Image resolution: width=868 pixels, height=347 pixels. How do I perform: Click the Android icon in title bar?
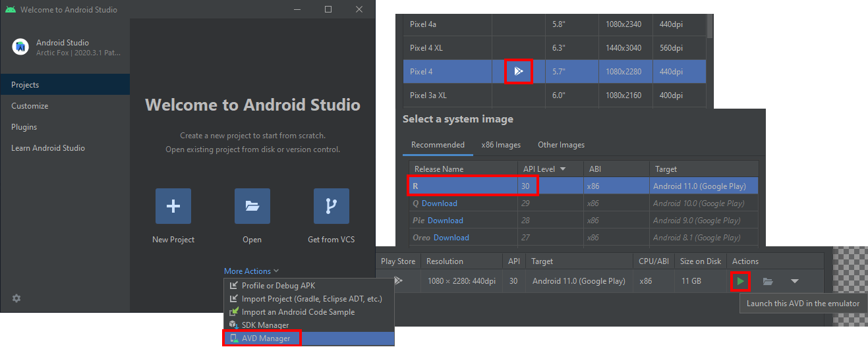pyautogui.click(x=11, y=10)
